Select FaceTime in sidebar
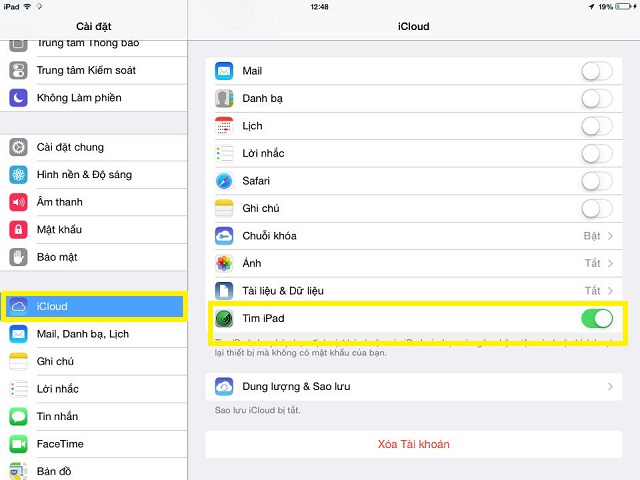The width and height of the screenshot is (640, 480). point(94,444)
